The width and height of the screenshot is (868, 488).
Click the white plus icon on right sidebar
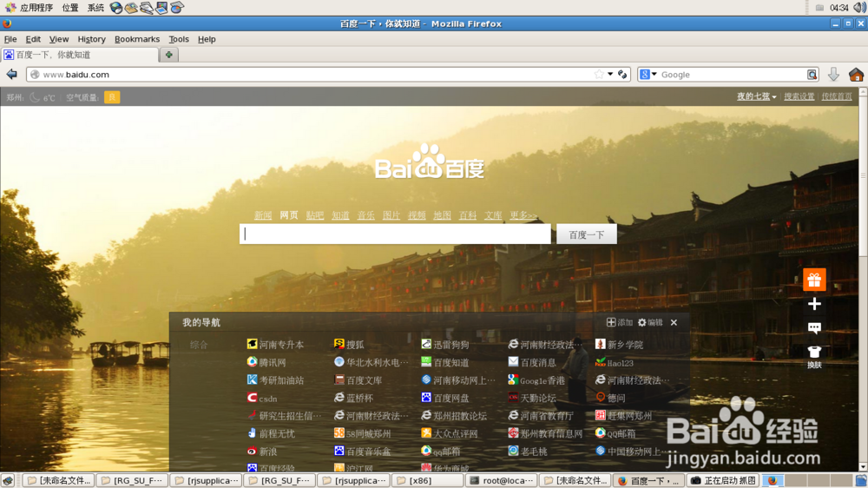tap(814, 304)
